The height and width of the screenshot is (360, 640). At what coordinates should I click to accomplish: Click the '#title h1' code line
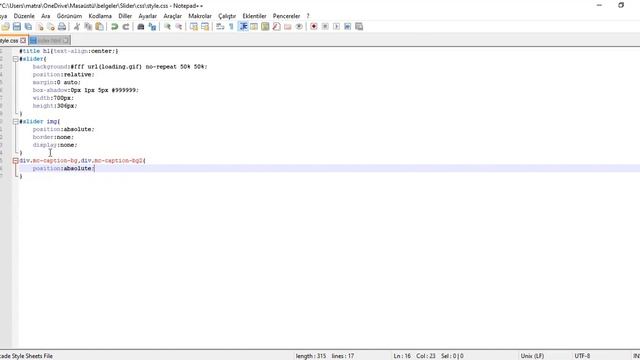(69, 51)
